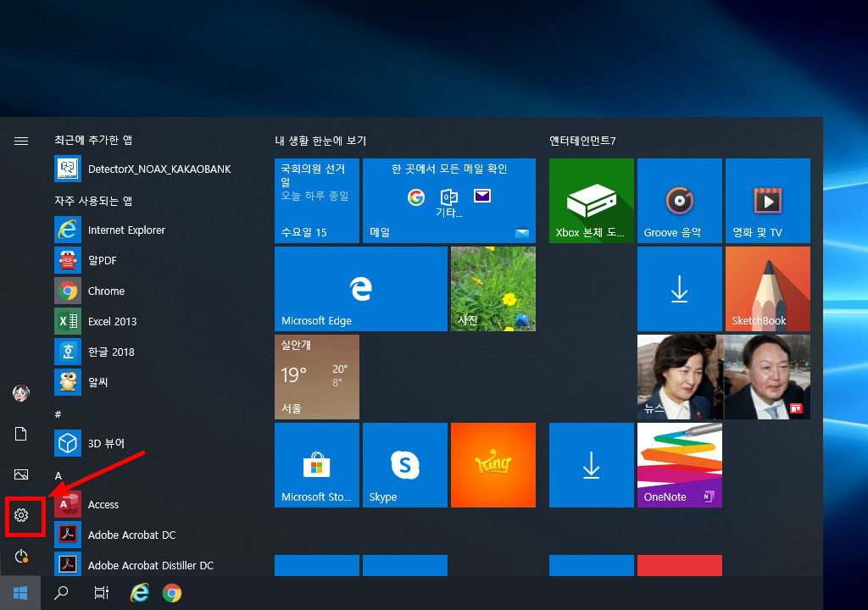Open the 메일 tile
Viewport: 868px width, 610px height.
(x=449, y=201)
